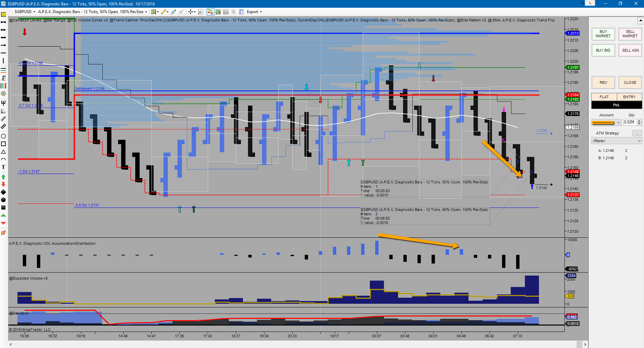
Task: Open the Export menu
Action: click(x=254, y=12)
